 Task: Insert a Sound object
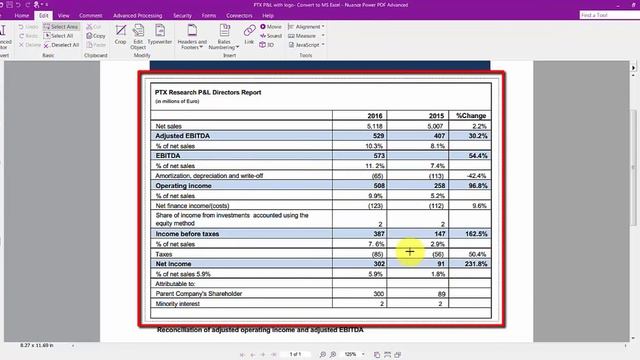271,36
